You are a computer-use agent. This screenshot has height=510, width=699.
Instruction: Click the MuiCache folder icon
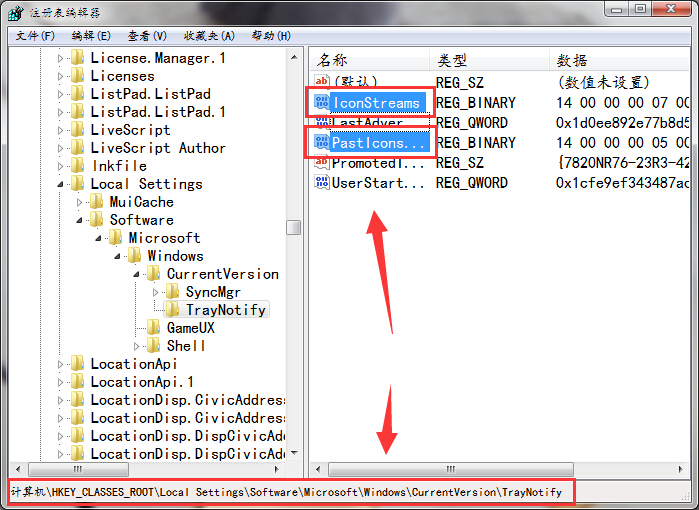coord(97,202)
